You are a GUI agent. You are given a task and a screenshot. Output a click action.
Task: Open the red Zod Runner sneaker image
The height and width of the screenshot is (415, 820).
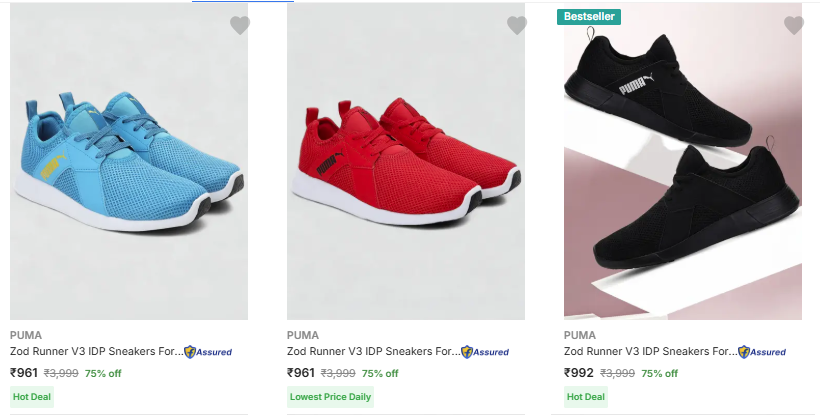click(405, 165)
